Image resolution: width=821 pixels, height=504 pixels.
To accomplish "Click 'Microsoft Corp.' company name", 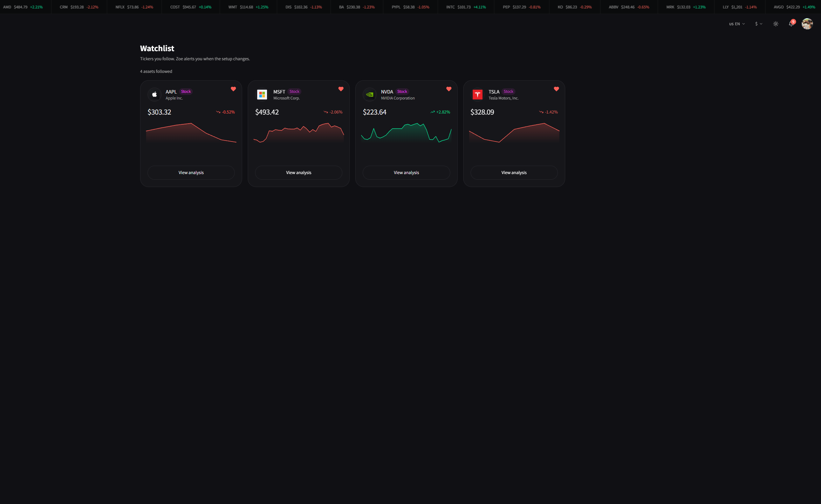I will pyautogui.click(x=287, y=98).
